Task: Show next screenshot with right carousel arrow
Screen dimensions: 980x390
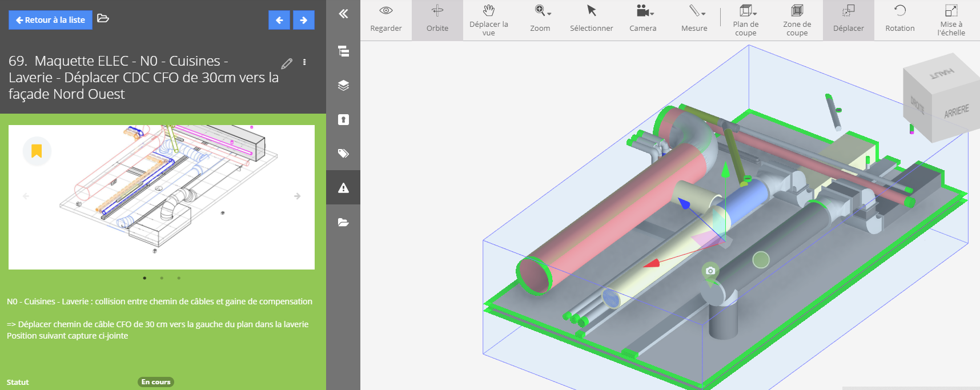Action: [x=298, y=196]
